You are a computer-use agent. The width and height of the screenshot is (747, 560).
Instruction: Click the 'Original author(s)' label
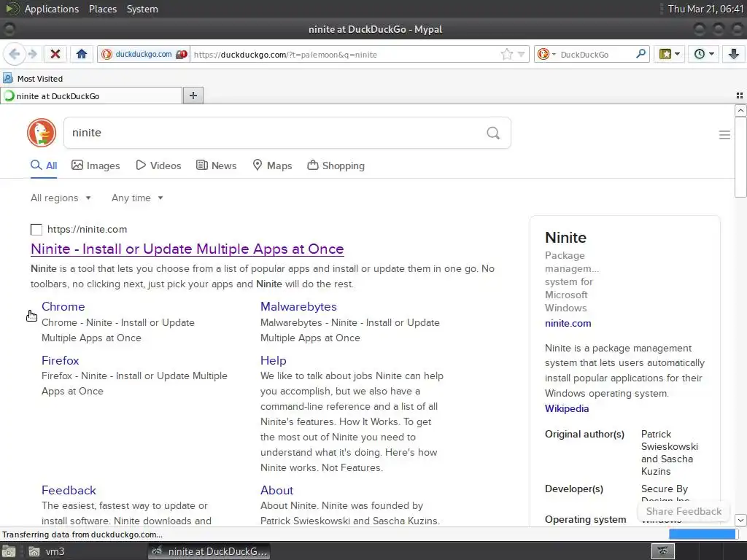[584, 435]
